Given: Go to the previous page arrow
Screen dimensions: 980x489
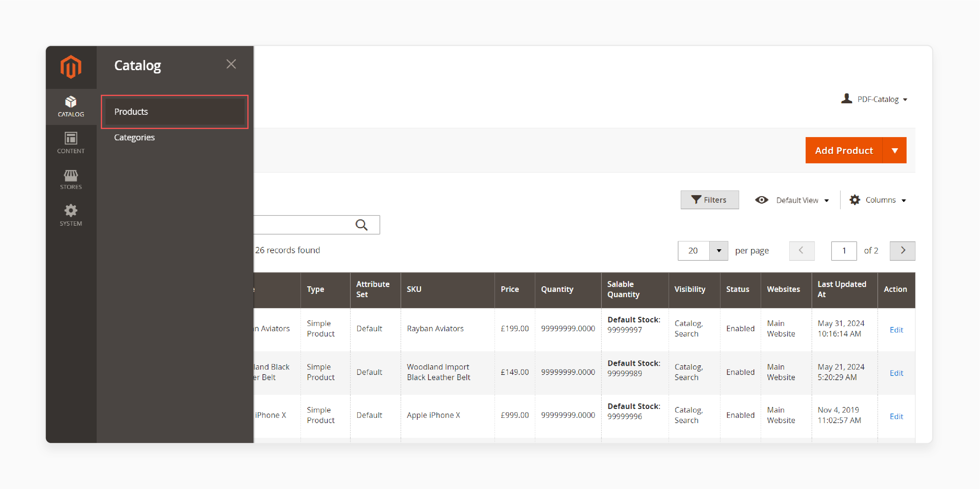Looking at the screenshot, I should click(x=802, y=251).
